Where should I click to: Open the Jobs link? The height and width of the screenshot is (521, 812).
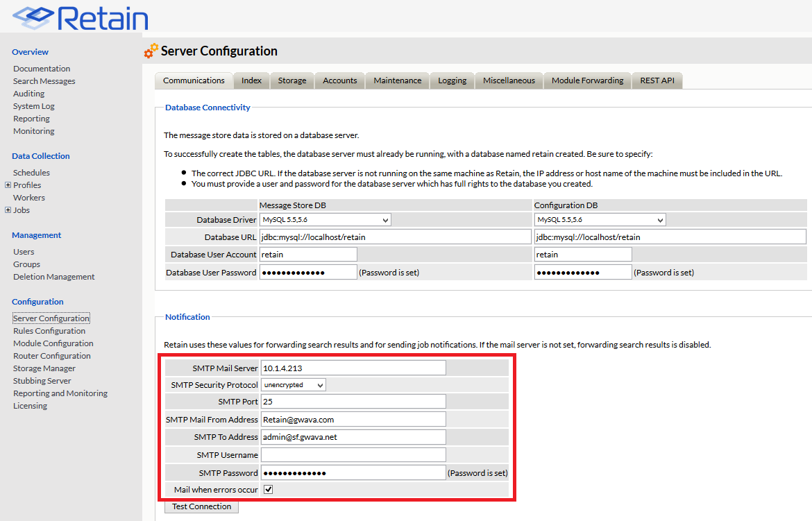22,210
